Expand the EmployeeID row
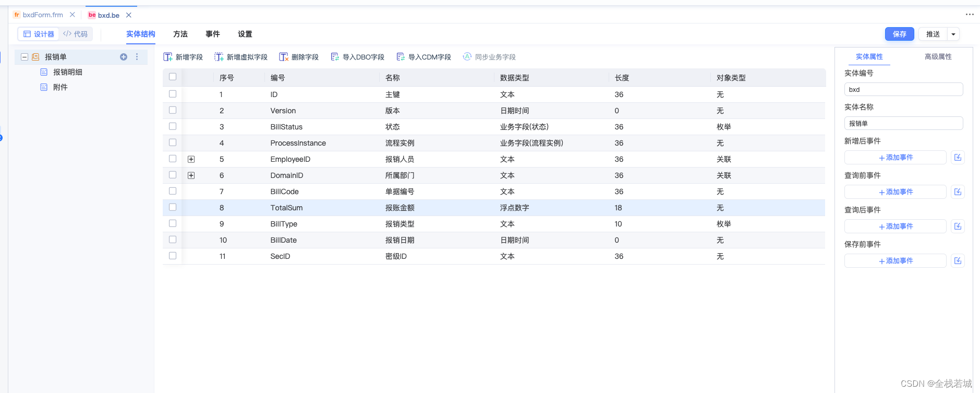 tap(191, 159)
